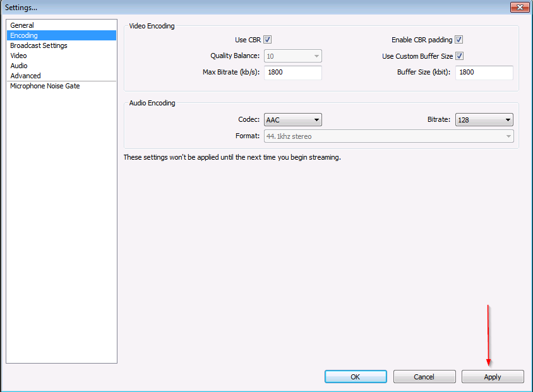
Task: Open the audio Codec dropdown
Action: click(x=293, y=120)
